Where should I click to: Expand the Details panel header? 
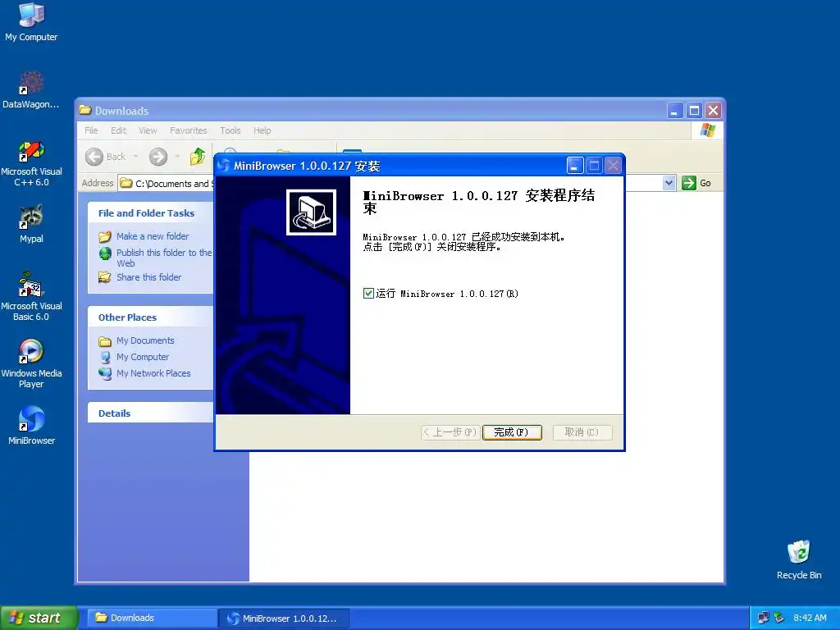tap(151, 413)
